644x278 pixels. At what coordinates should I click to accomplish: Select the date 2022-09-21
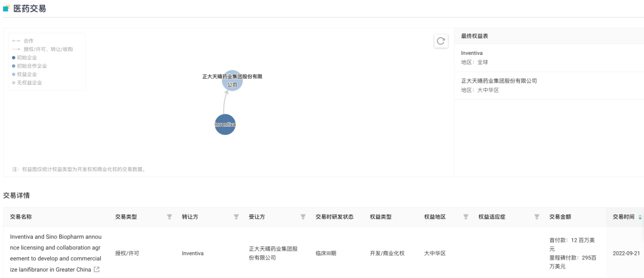coord(626,254)
